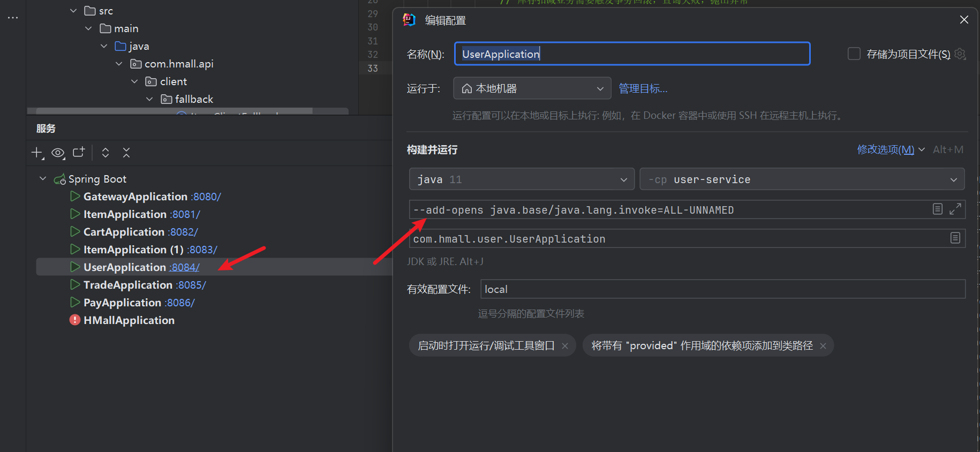
Task: Click the run icon beside TradeApplication
Action: (x=75, y=284)
